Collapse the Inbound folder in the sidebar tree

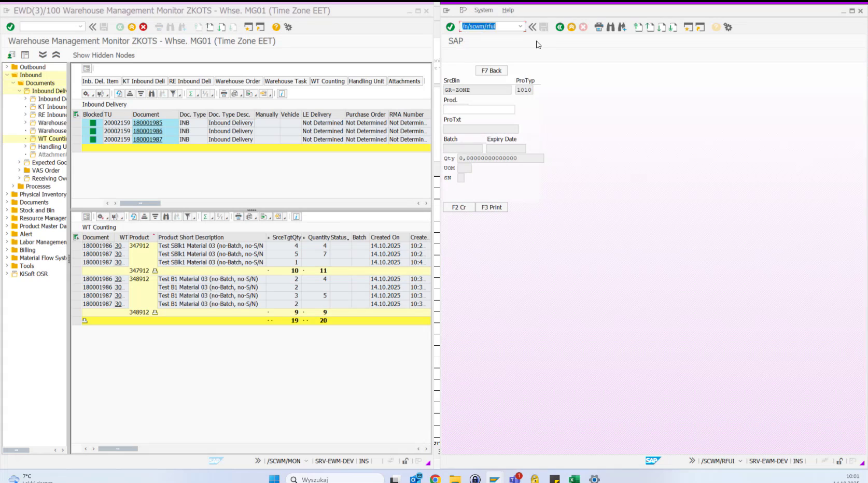pos(6,75)
